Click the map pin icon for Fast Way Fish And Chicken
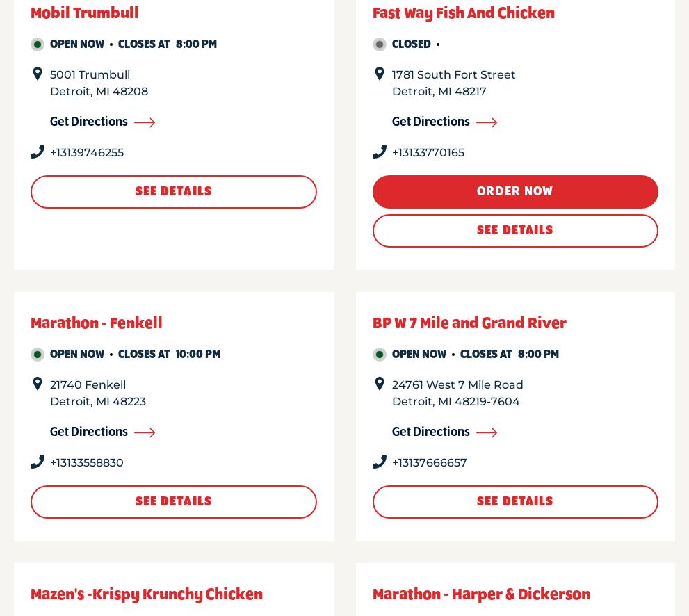Screen dimensions: 689x616 coord(380,74)
